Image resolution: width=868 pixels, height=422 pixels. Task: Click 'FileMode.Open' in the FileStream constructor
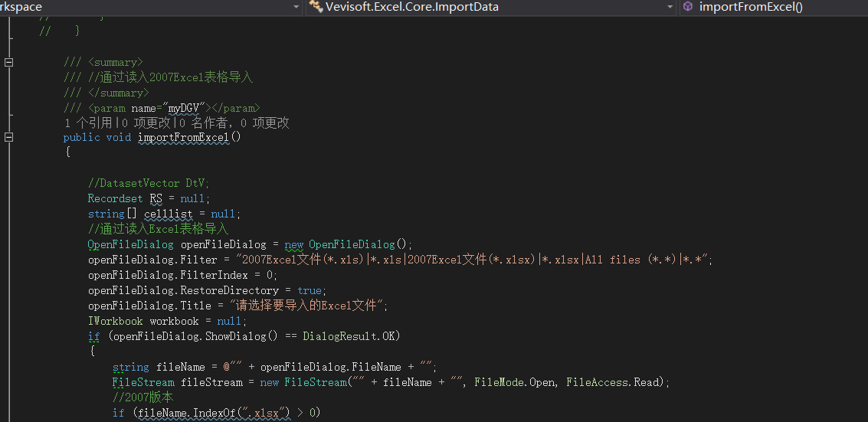pyautogui.click(x=515, y=382)
